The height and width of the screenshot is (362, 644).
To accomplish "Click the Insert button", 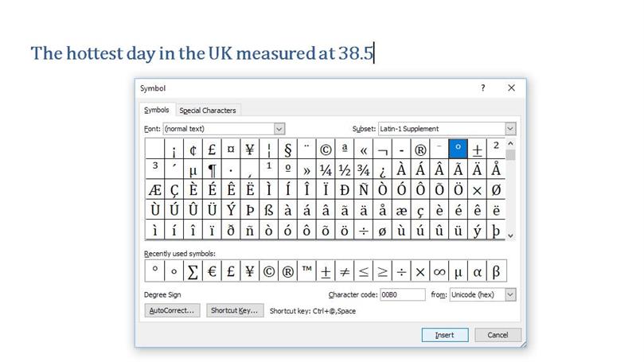I will (445, 335).
